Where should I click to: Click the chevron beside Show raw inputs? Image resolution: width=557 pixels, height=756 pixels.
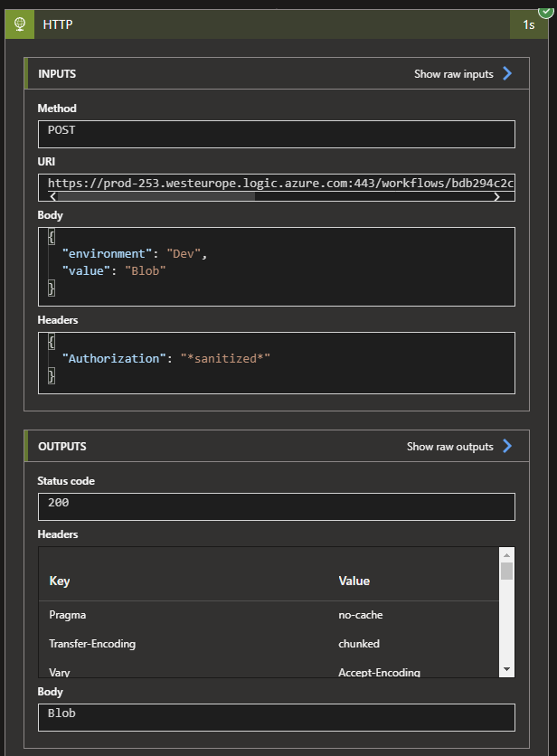click(507, 74)
